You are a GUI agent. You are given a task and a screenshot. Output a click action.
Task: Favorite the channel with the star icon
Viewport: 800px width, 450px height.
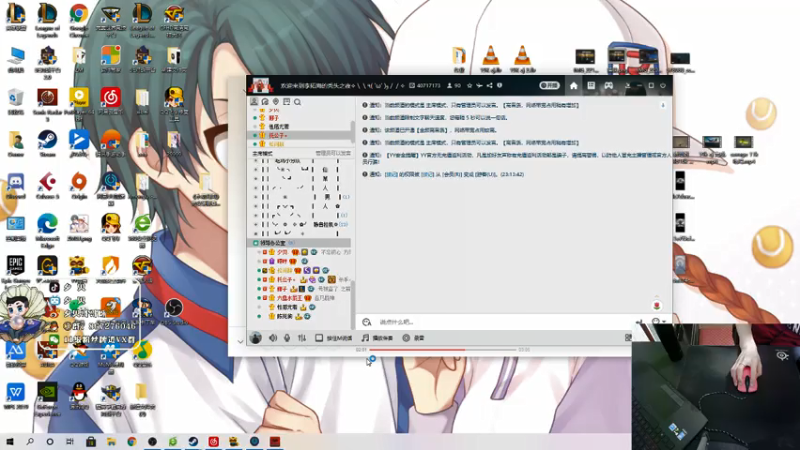[x=469, y=86]
